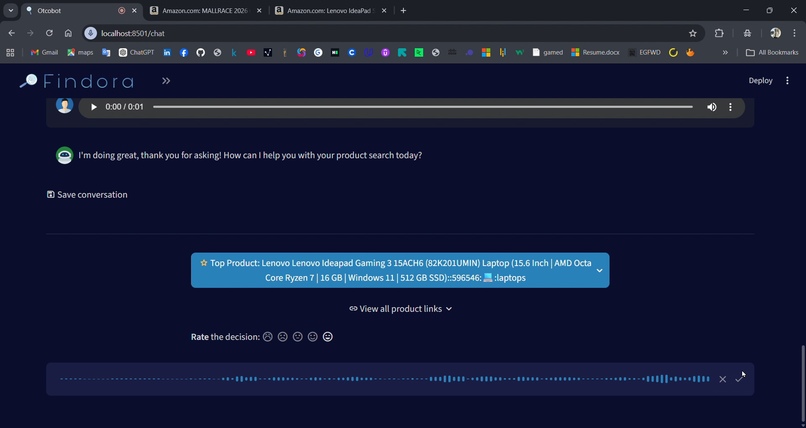806x428 pixels.
Task: Open the browser home page
Action: (68, 33)
